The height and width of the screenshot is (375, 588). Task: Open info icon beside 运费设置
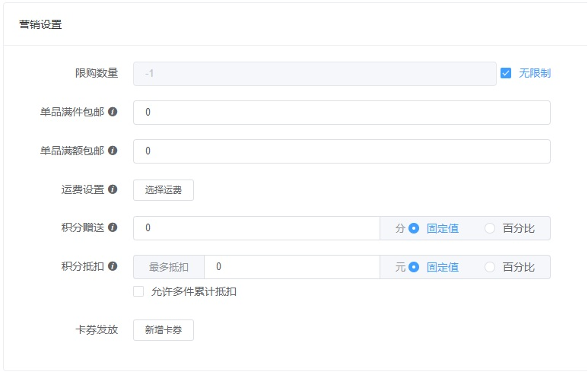(x=113, y=189)
